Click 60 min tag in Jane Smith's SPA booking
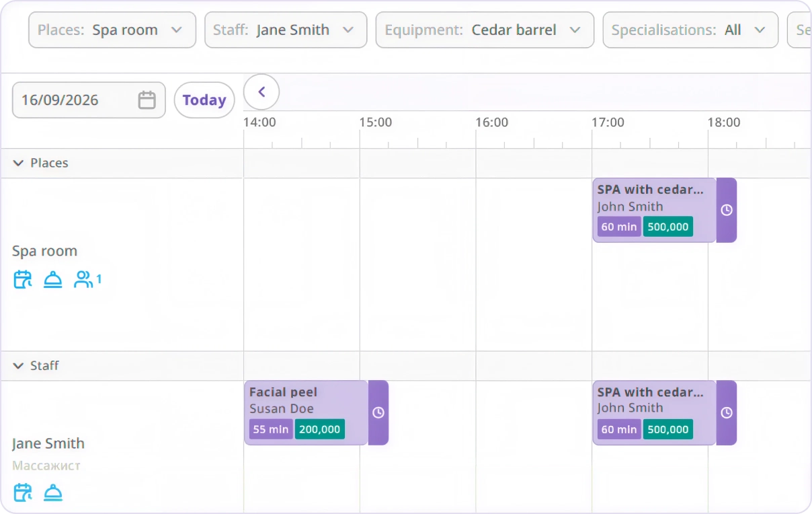Image resolution: width=812 pixels, height=514 pixels. (x=619, y=429)
